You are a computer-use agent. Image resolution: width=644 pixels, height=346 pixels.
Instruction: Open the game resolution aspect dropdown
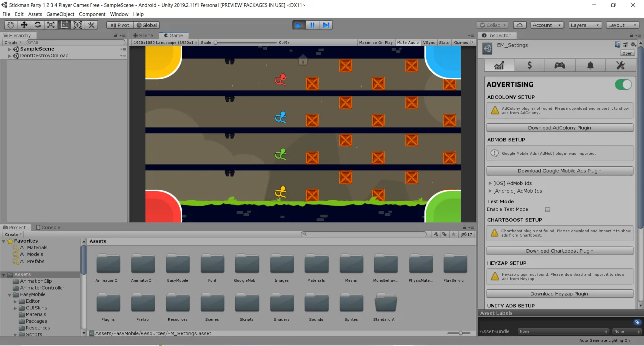[x=164, y=43]
